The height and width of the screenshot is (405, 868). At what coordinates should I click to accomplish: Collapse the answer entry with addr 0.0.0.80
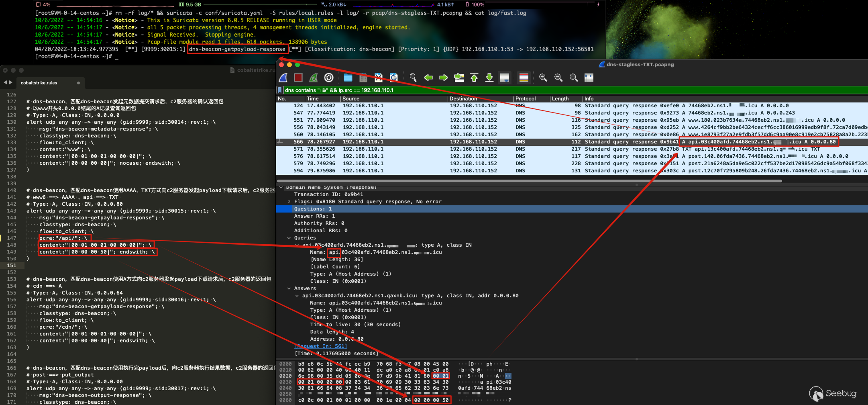click(297, 296)
